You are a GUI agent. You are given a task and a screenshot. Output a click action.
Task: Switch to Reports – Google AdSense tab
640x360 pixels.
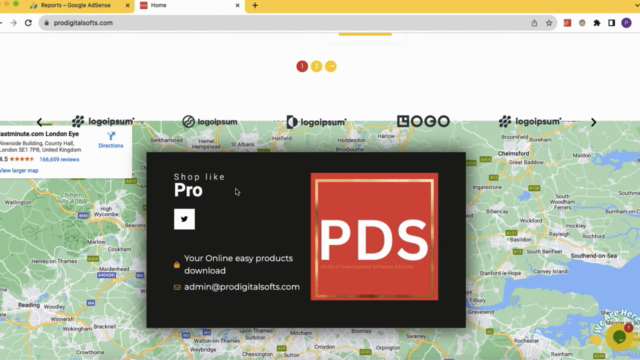(76, 5)
